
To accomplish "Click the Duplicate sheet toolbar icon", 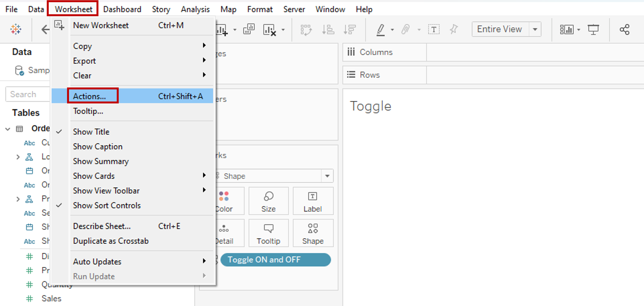I will click(x=249, y=29).
